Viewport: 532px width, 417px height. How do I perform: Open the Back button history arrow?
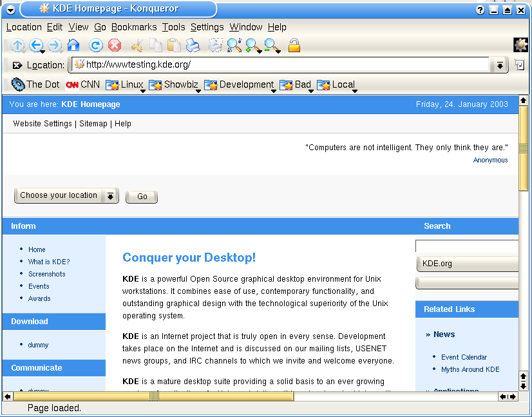tap(43, 52)
